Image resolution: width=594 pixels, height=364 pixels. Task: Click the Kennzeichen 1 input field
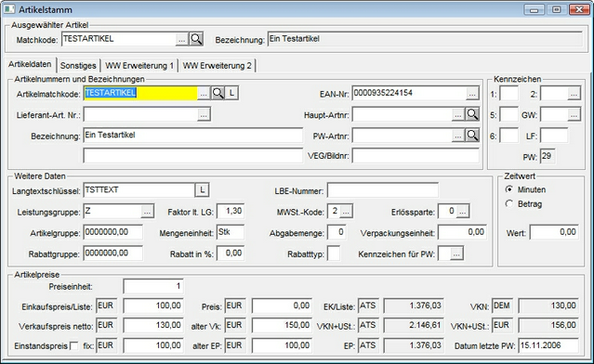click(508, 94)
